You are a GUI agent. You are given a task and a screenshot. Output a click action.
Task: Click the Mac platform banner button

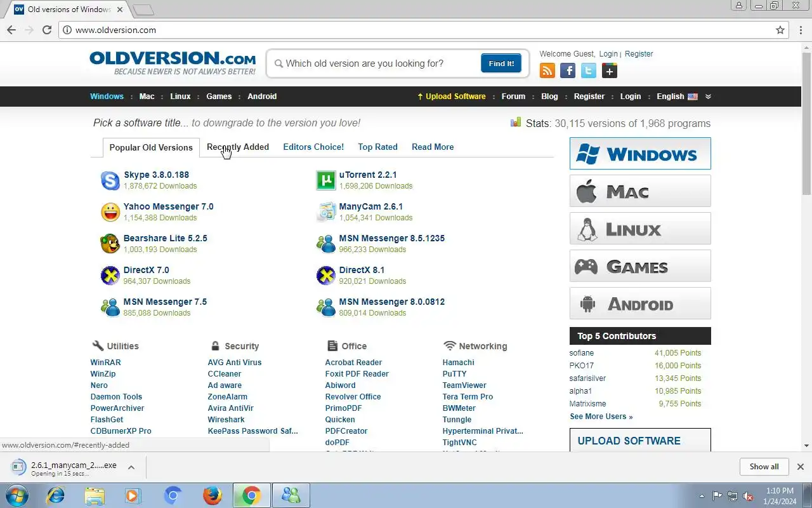point(640,191)
